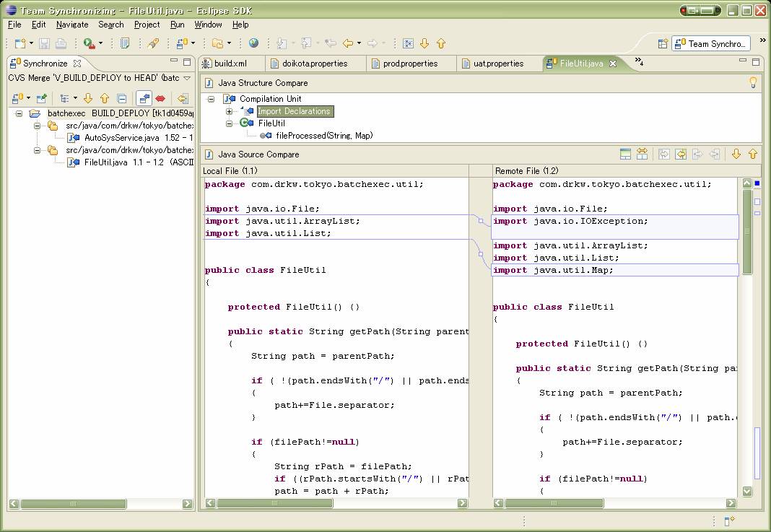
Task: Go to next difference in Java Source Compare
Action: point(736,154)
